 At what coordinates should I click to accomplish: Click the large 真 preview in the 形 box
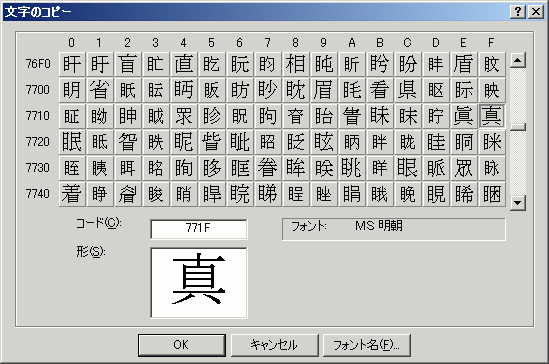(199, 283)
